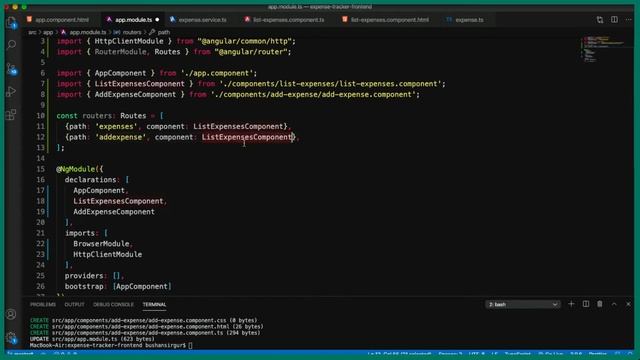640x360 pixels.
Task: Open the Search view in activity bar
Action: 11,44
